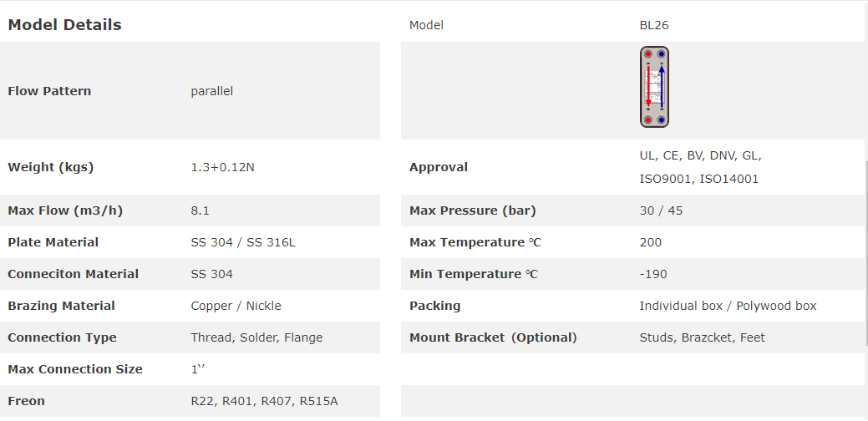Click the BL26 model value

point(654,25)
